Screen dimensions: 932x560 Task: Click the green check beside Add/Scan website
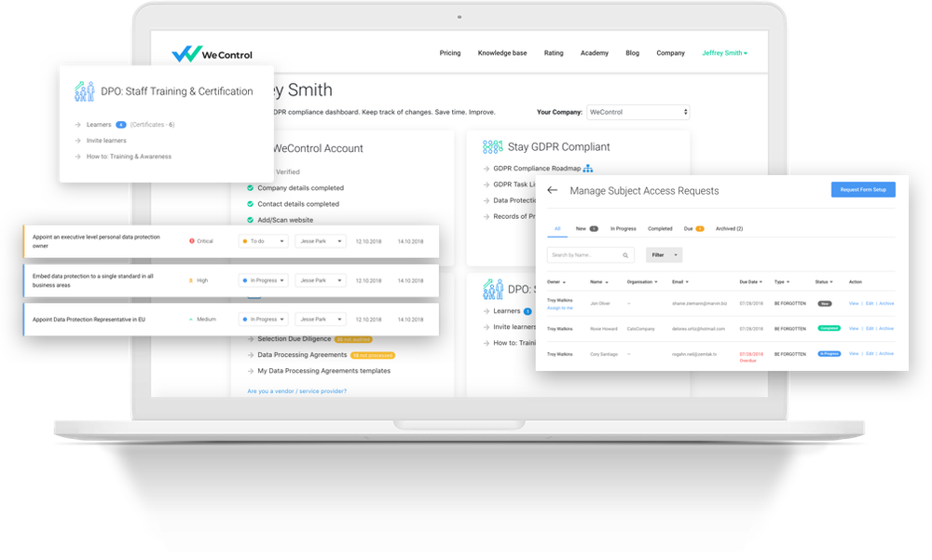pos(250,220)
